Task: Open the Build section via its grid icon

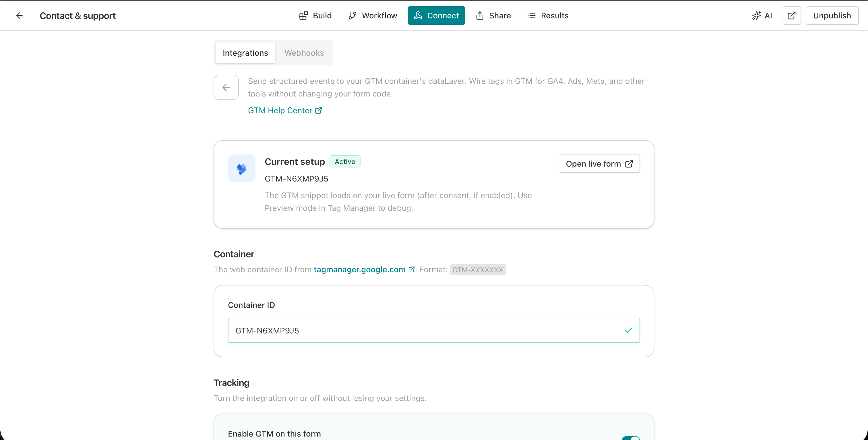Action: click(x=303, y=16)
